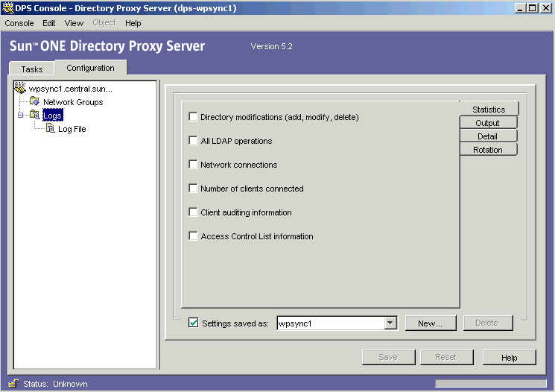555x392 pixels.
Task: Select Log File in the tree
Action: [72, 129]
